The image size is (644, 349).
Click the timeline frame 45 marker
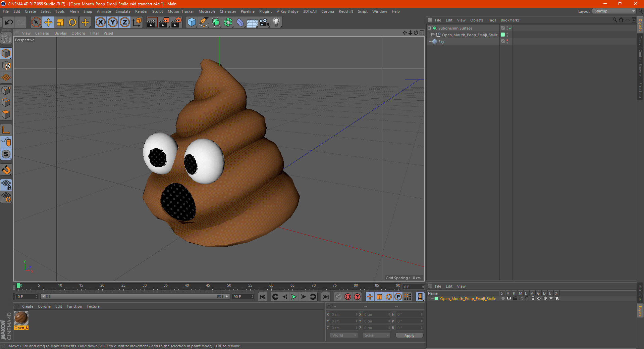(x=208, y=286)
